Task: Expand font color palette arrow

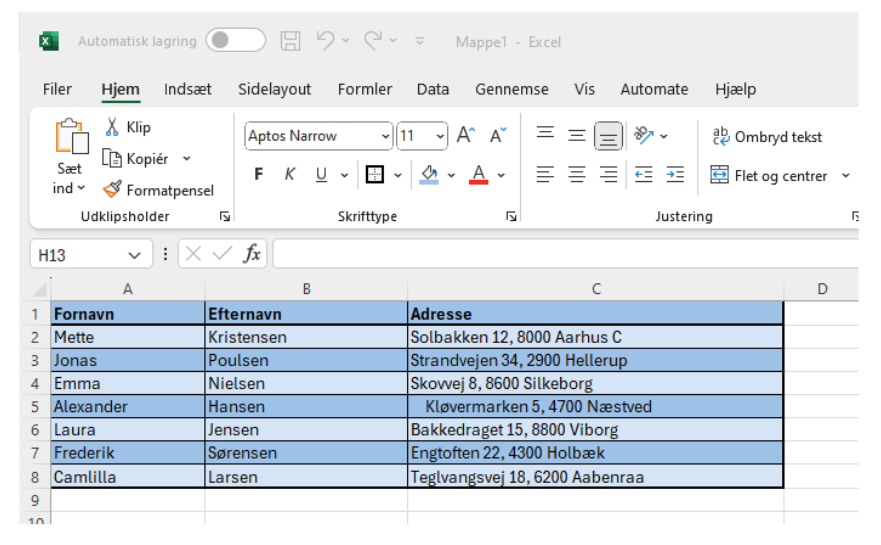Action: tap(501, 175)
